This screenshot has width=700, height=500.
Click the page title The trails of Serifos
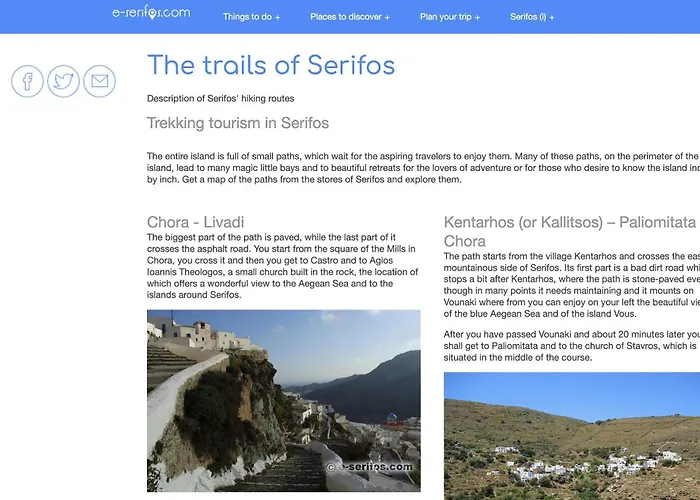[271, 66]
